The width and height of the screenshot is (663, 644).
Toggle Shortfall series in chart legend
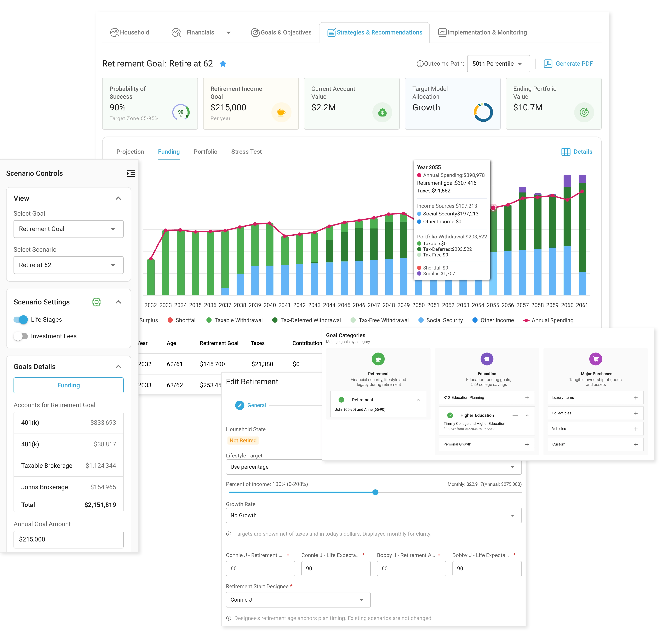pos(182,320)
